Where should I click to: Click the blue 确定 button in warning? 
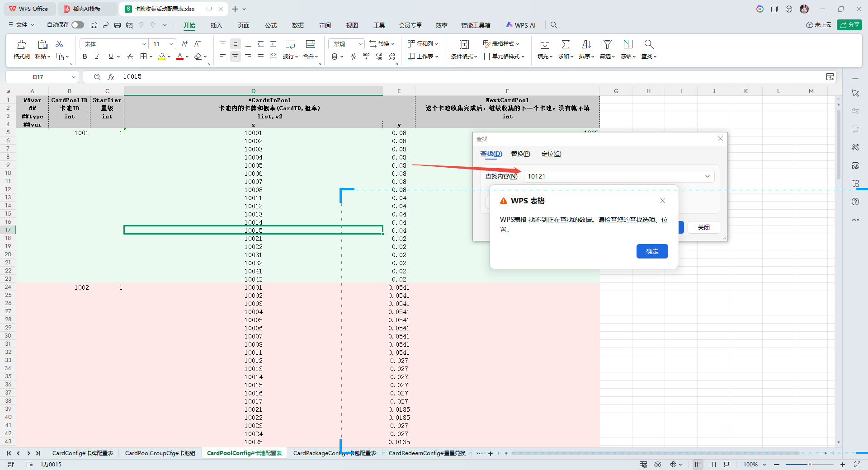pos(652,251)
